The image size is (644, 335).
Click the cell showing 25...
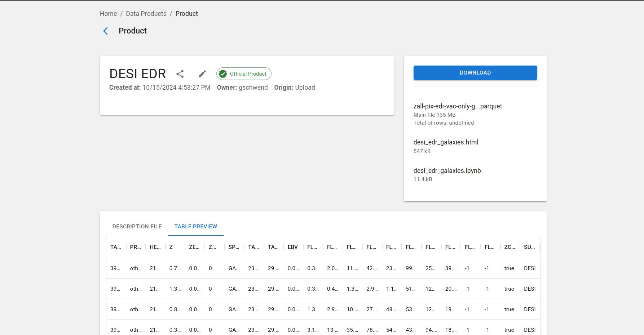click(431, 268)
